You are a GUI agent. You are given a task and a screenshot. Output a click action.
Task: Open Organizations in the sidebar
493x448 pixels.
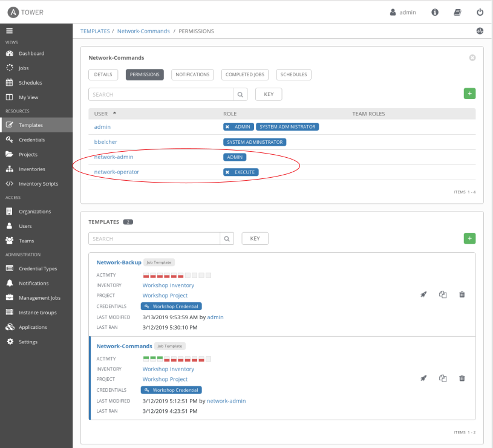click(36, 212)
